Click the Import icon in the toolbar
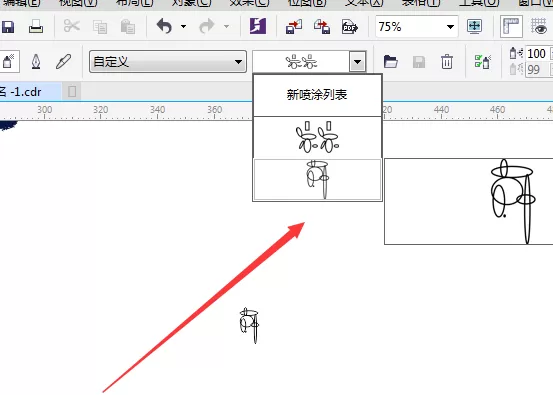Screen dimensions: 553x395 pyautogui.click(x=294, y=26)
